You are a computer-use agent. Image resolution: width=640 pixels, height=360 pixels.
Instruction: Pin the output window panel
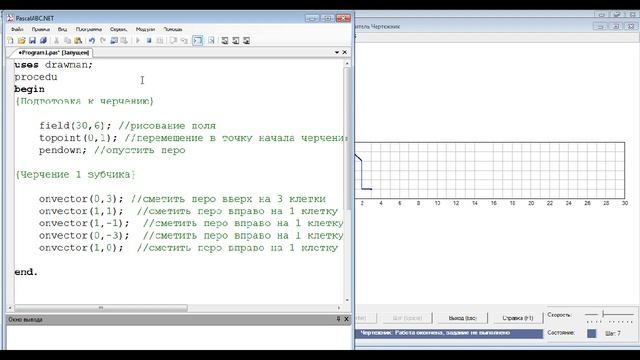point(338,319)
